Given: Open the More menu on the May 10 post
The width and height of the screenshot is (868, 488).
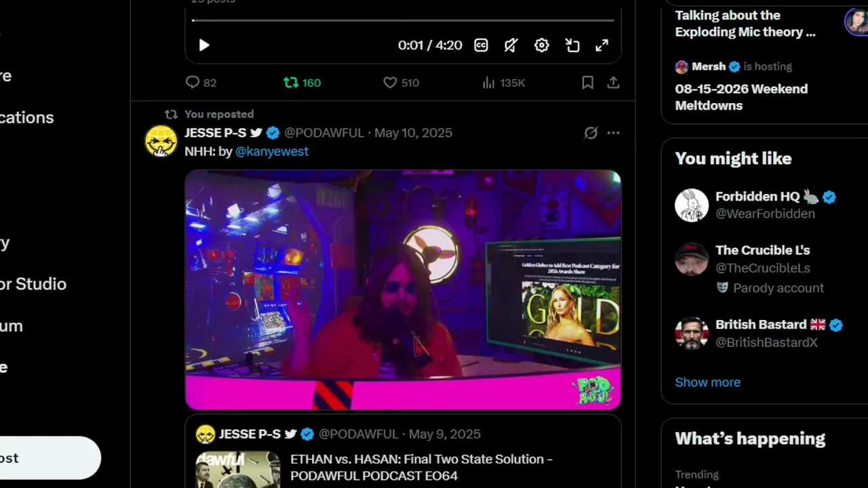Looking at the screenshot, I should 613,133.
